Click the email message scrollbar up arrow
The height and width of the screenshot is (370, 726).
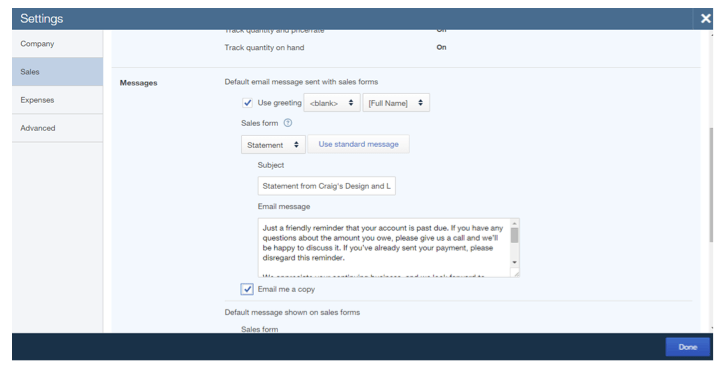point(514,223)
